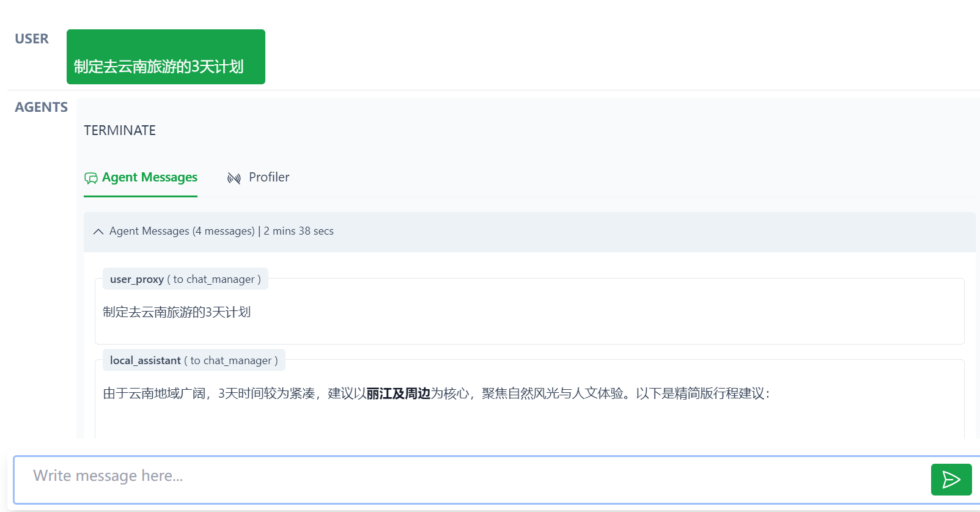980x512 pixels.
Task: Click the AGENTS label
Action: (41, 108)
